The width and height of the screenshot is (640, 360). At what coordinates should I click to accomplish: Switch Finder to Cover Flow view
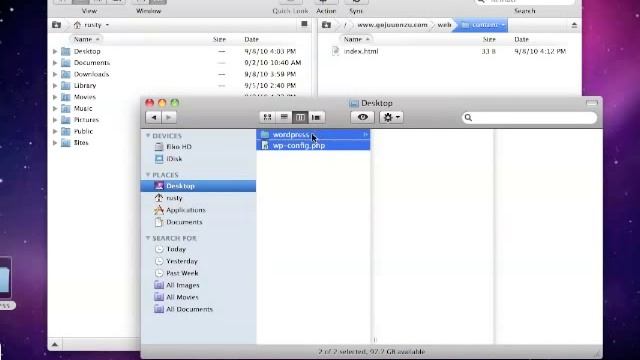tap(316, 118)
